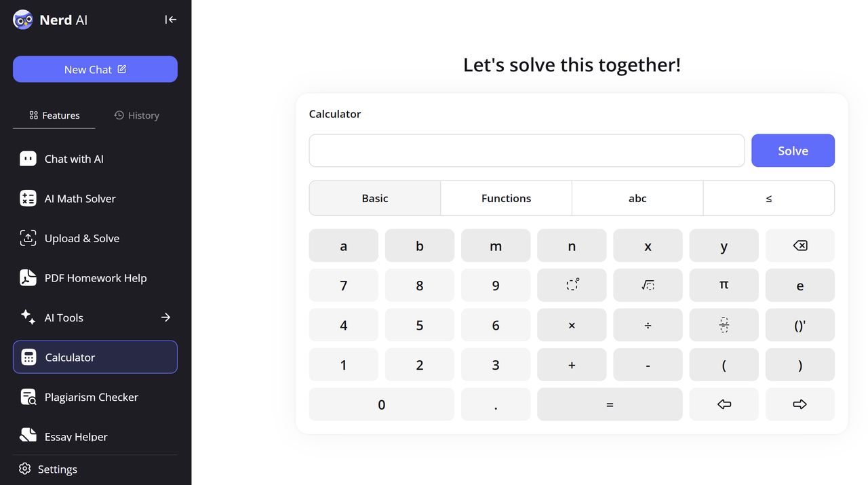Collapse the sidebar with the arrow icon

(x=171, y=20)
